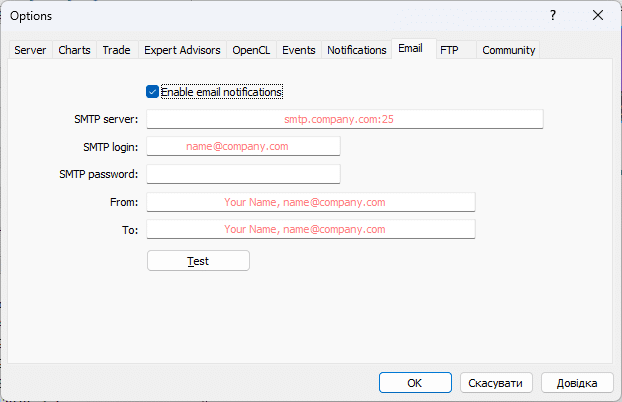The image size is (622, 402).
Task: Open the OpenCL tab
Action: pos(251,50)
